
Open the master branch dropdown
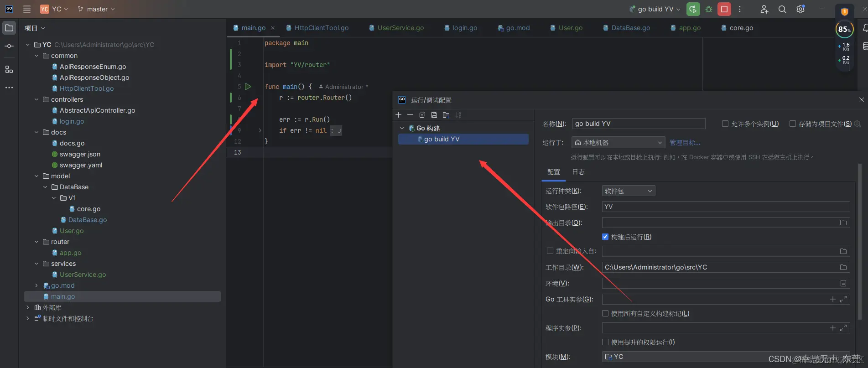pos(96,9)
